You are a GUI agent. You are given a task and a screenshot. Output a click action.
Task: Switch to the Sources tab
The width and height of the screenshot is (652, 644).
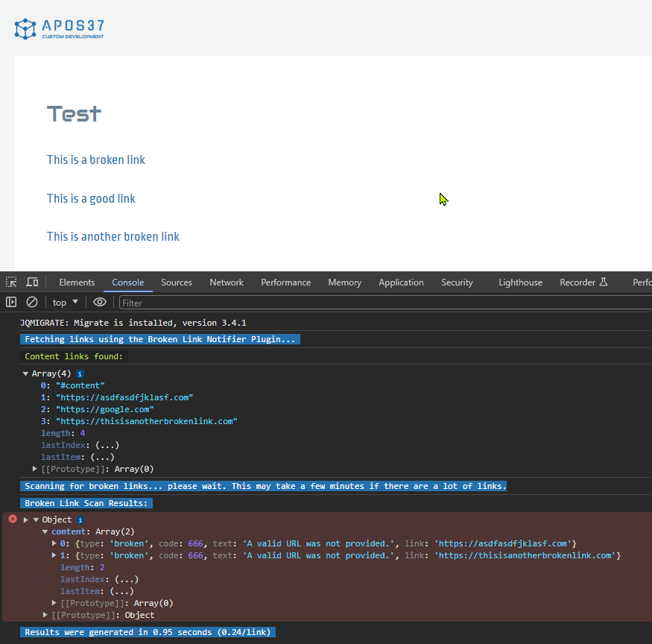point(177,282)
